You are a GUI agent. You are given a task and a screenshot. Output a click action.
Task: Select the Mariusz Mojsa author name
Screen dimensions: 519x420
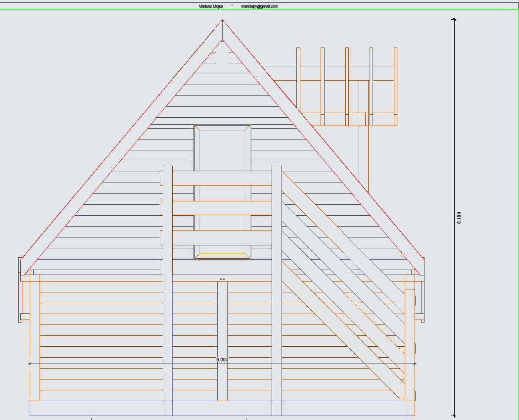[x=211, y=6]
